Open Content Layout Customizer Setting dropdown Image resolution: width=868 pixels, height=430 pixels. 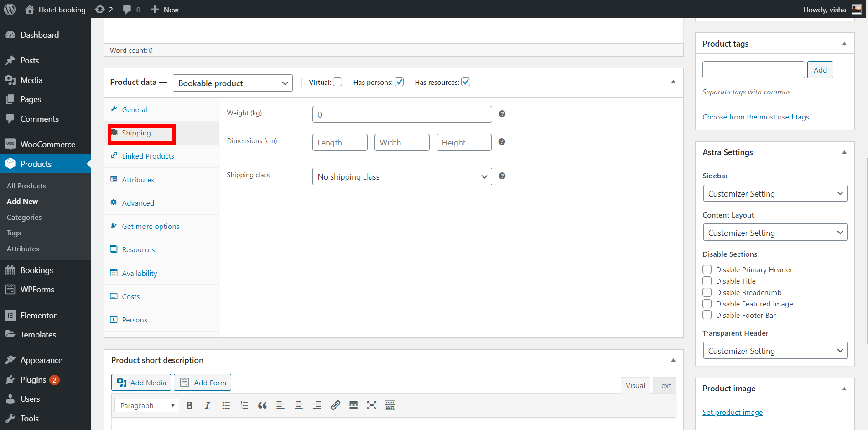click(775, 233)
